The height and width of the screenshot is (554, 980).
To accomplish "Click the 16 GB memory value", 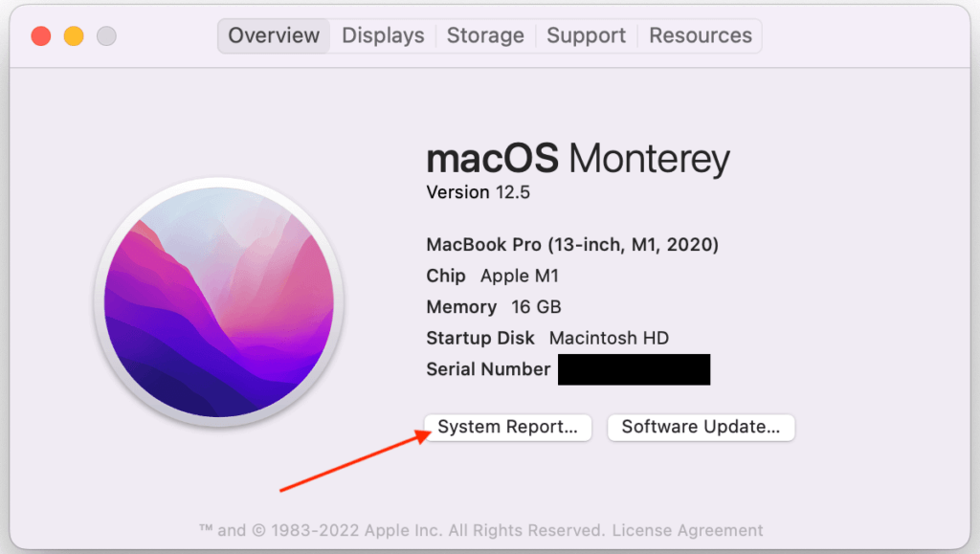I will pos(536,307).
